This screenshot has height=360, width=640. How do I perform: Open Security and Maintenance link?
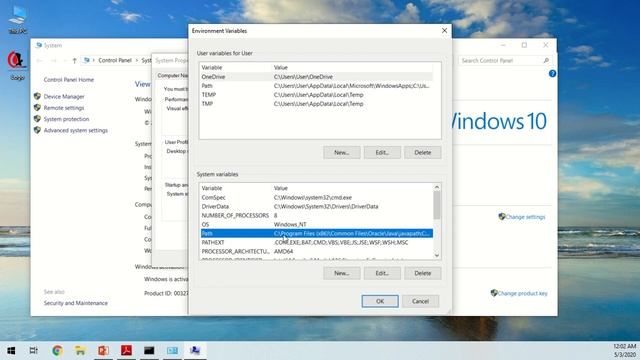click(76, 303)
